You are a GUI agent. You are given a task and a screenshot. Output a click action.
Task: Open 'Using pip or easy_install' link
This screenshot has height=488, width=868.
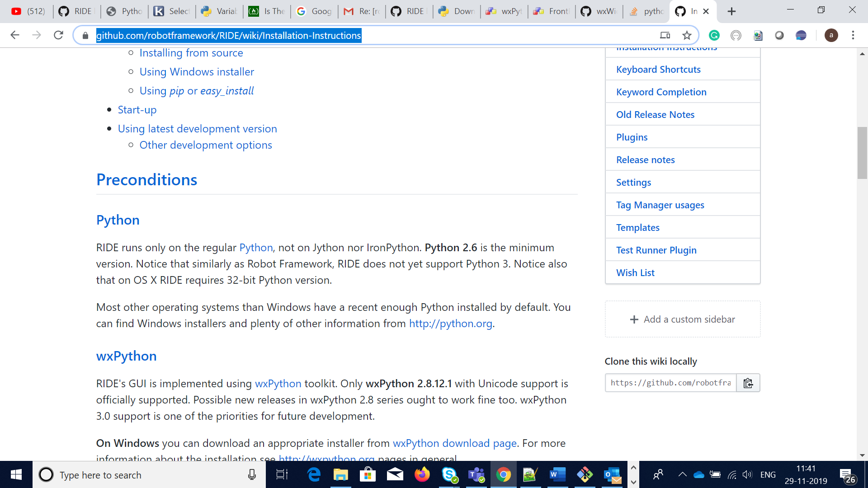(197, 91)
